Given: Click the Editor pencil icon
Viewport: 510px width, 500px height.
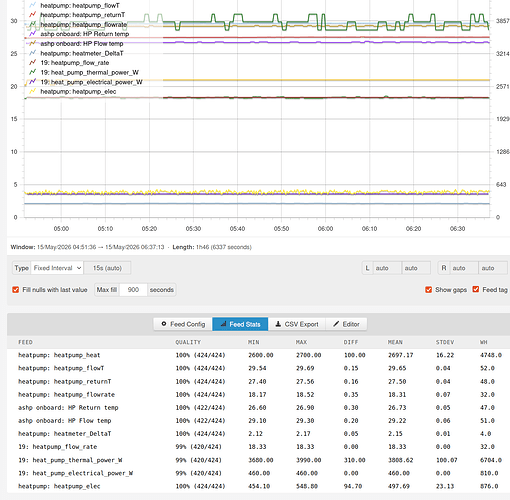Looking at the screenshot, I should coord(336,324).
